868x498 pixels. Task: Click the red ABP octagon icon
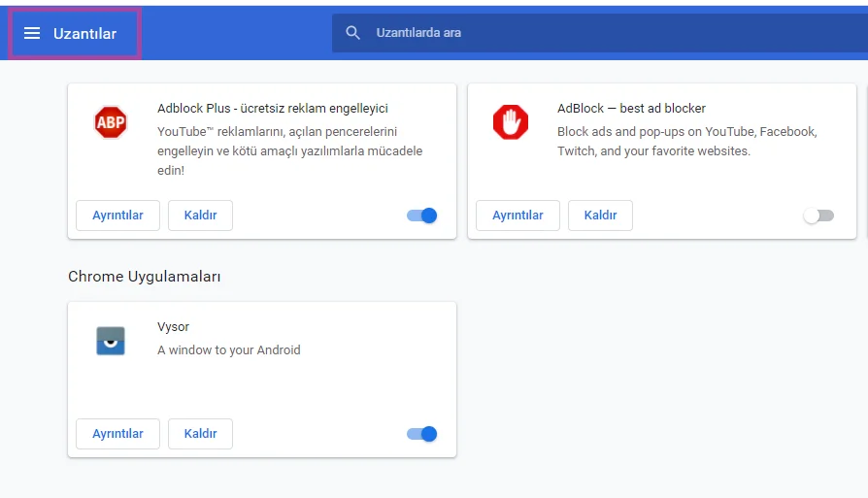(111, 122)
